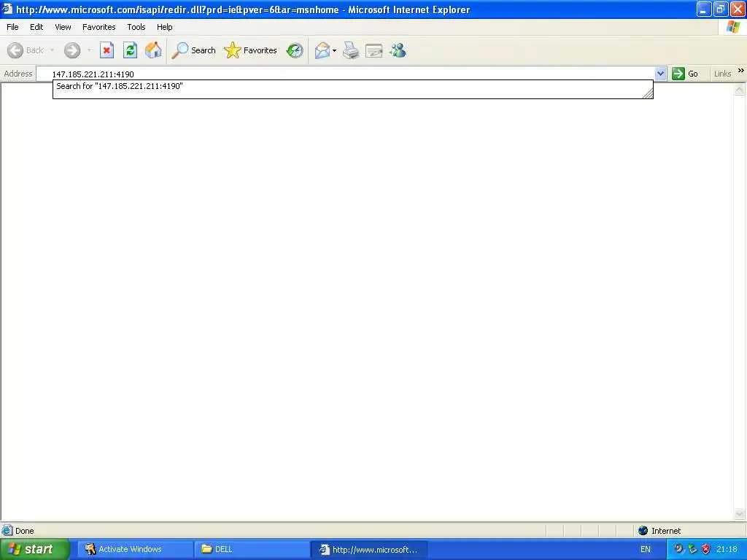The width and height of the screenshot is (747, 560).
Task: Stop page loading with red X icon
Action: (107, 50)
